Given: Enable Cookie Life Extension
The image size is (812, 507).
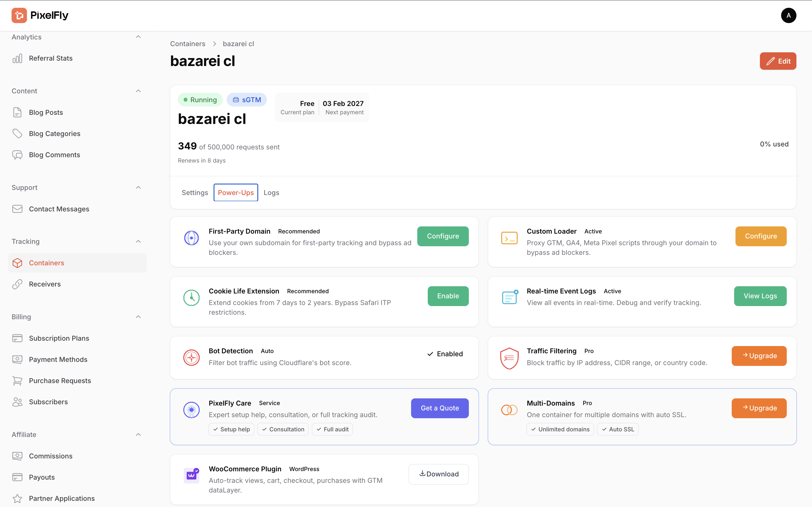Looking at the screenshot, I should (448, 296).
